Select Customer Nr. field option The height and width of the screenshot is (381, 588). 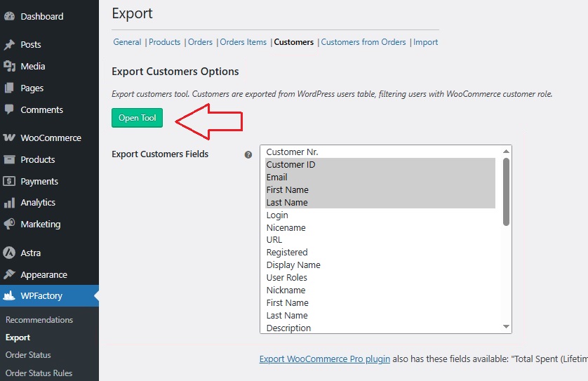coord(380,152)
